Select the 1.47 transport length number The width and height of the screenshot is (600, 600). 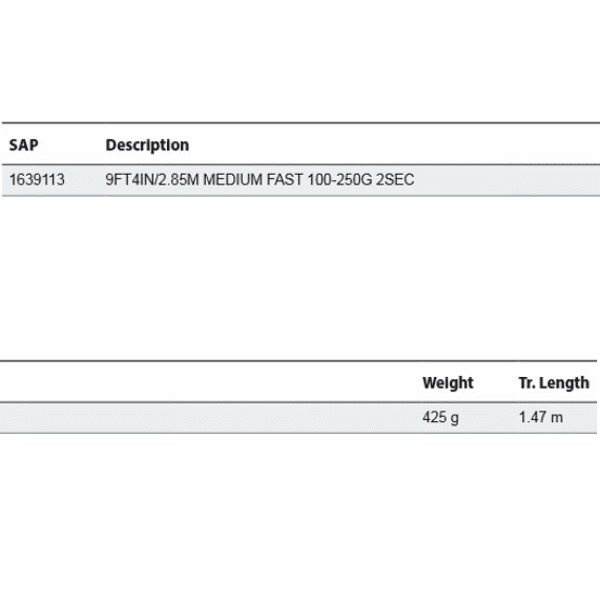(x=531, y=417)
